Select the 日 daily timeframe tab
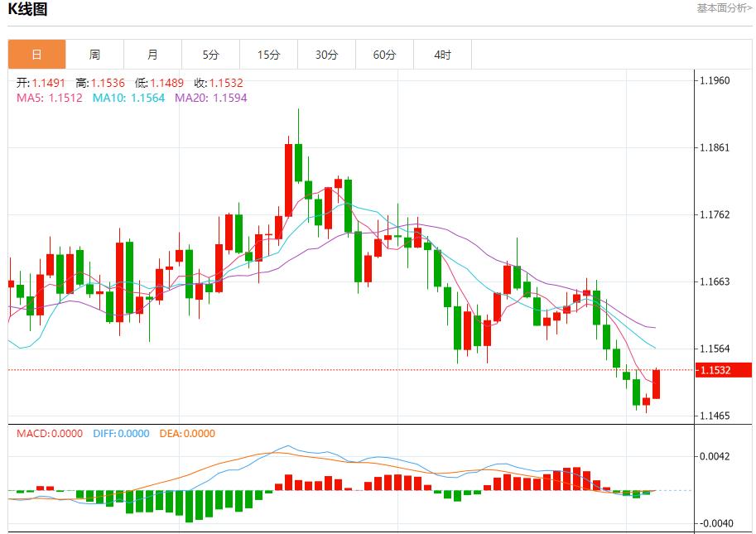 pyautogui.click(x=36, y=54)
